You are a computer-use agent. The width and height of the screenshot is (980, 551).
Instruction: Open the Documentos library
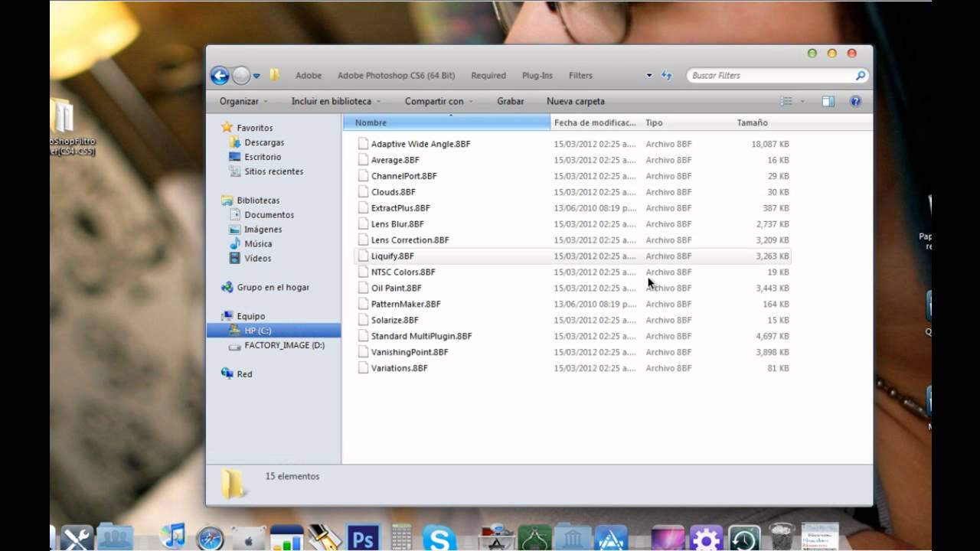(x=269, y=215)
